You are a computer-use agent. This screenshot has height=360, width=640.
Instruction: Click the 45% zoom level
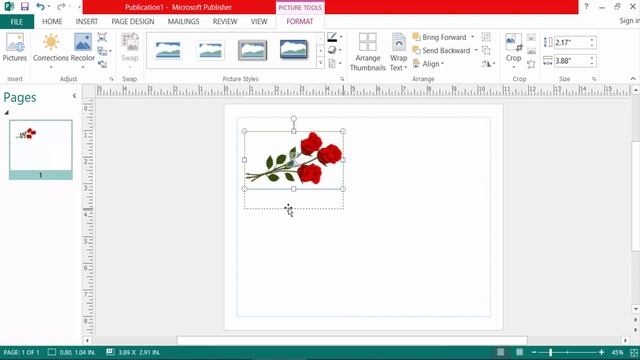point(617,352)
